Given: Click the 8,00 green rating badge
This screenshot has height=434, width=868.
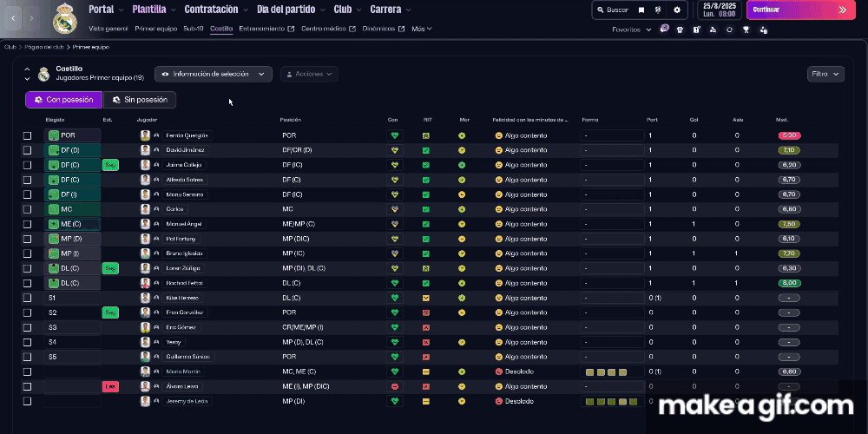Looking at the screenshot, I should tap(789, 283).
